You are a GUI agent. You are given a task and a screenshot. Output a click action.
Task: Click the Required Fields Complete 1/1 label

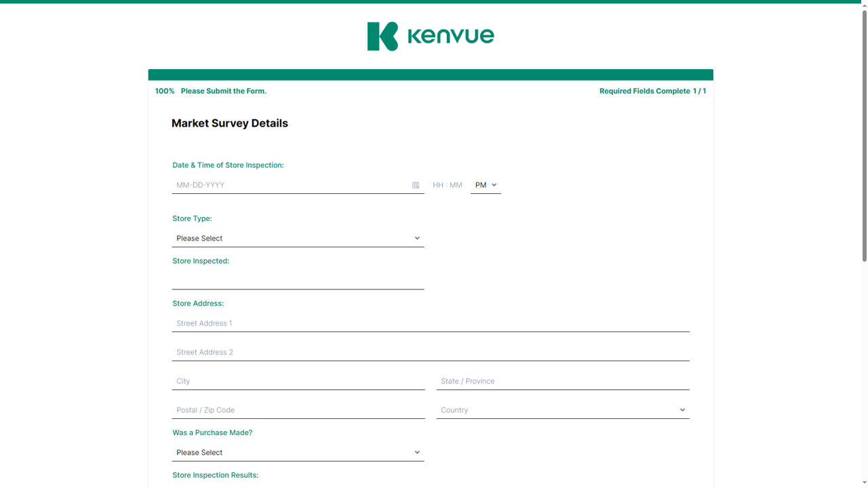652,90
